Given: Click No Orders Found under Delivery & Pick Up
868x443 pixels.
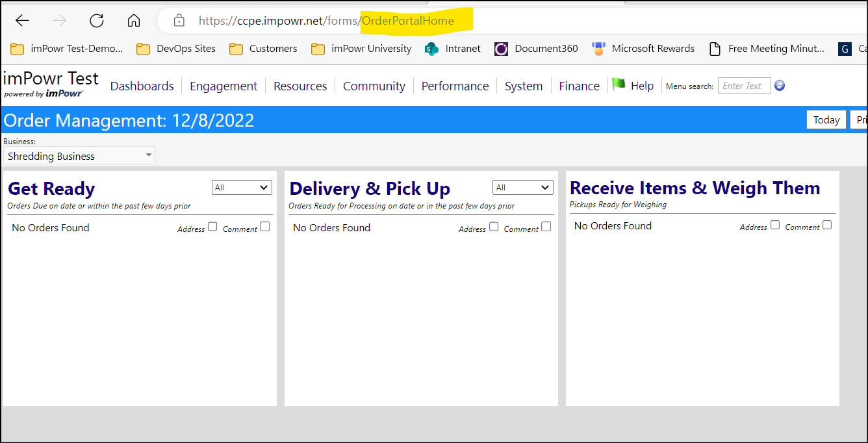Looking at the screenshot, I should 332,227.
